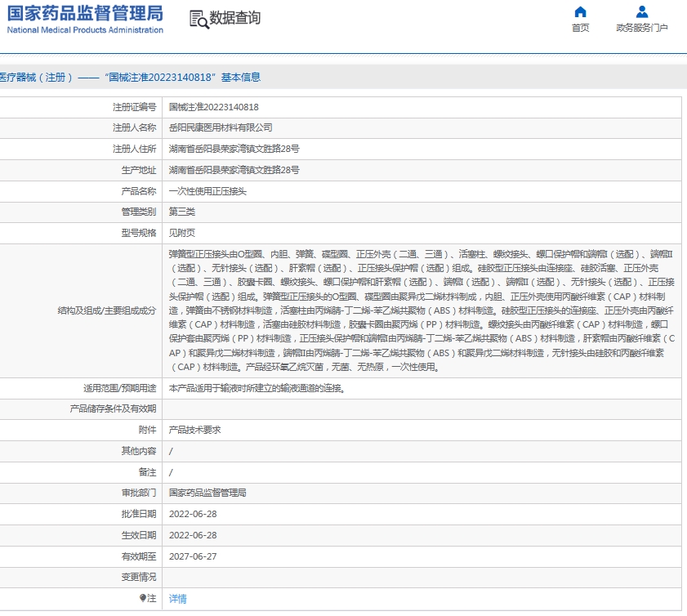Screen dimensions: 687x616
Task: Click the 其他内容 label
Action: 139,451
